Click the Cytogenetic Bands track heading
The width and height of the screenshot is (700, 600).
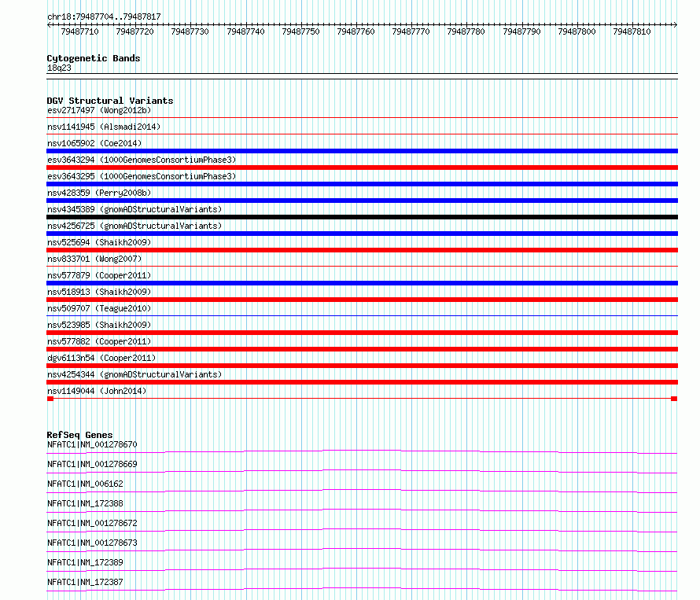click(x=94, y=58)
